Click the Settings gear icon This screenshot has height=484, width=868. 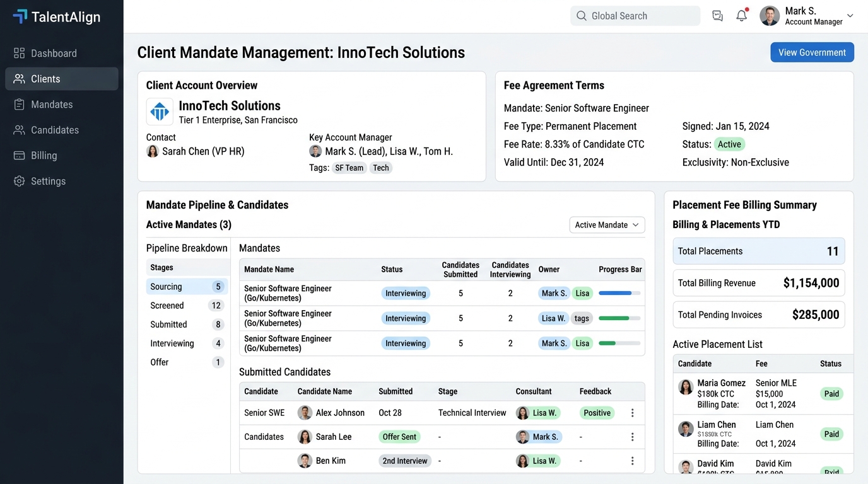[x=20, y=181]
